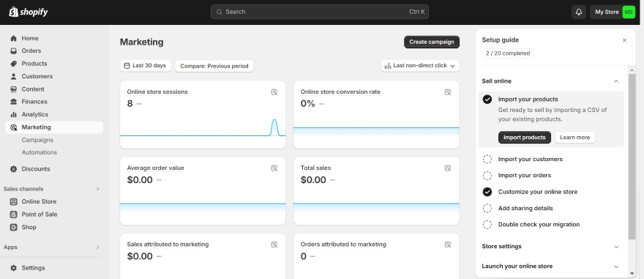This screenshot has height=279, width=644.
Task: Mark Import your customers as done
Action: (487, 159)
